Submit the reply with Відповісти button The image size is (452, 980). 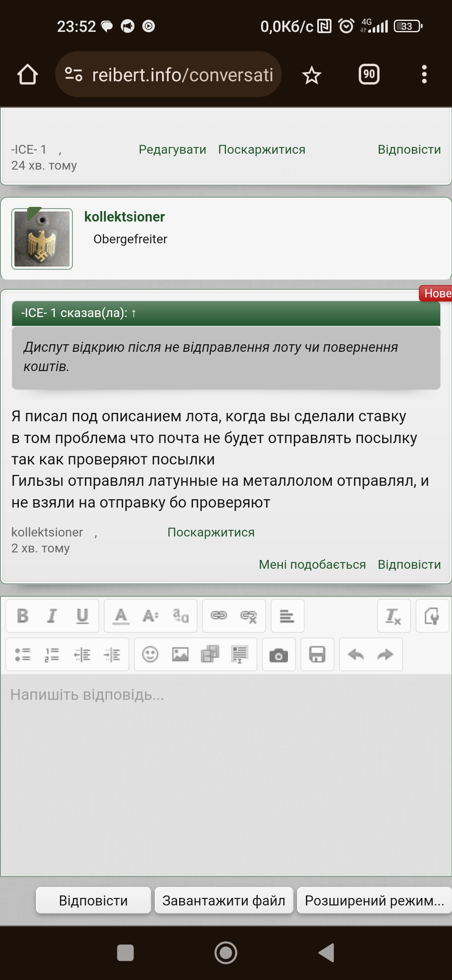pos(93,900)
